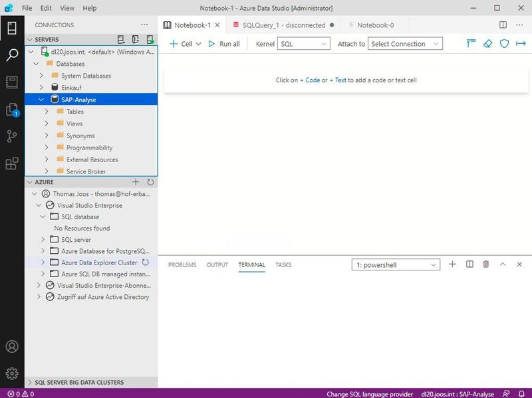Click the trash icon to kill the terminal
The height and width of the screenshot is (398, 532).
(x=487, y=264)
